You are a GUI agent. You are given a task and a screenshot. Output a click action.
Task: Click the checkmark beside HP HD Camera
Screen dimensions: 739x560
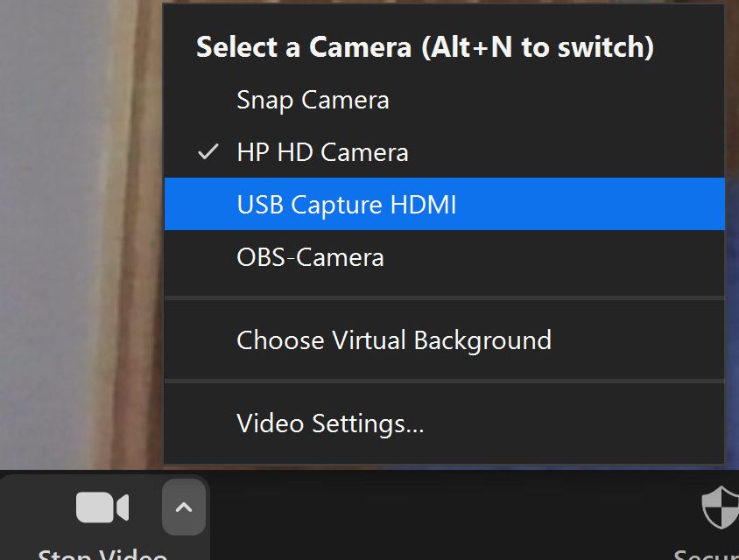click(x=208, y=152)
